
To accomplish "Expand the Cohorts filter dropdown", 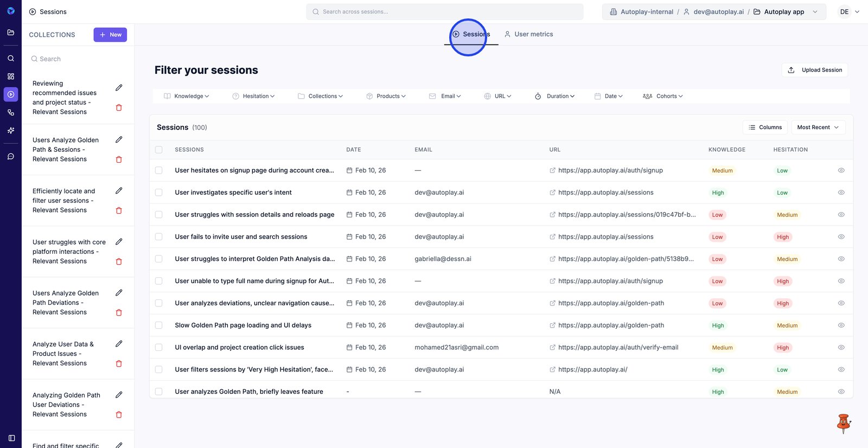I will click(663, 96).
